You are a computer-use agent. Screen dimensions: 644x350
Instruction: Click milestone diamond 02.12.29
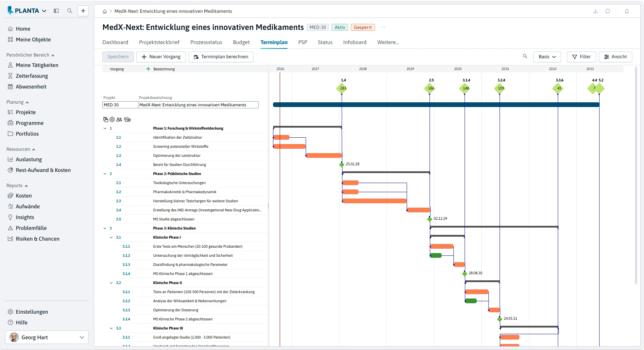[430, 219]
